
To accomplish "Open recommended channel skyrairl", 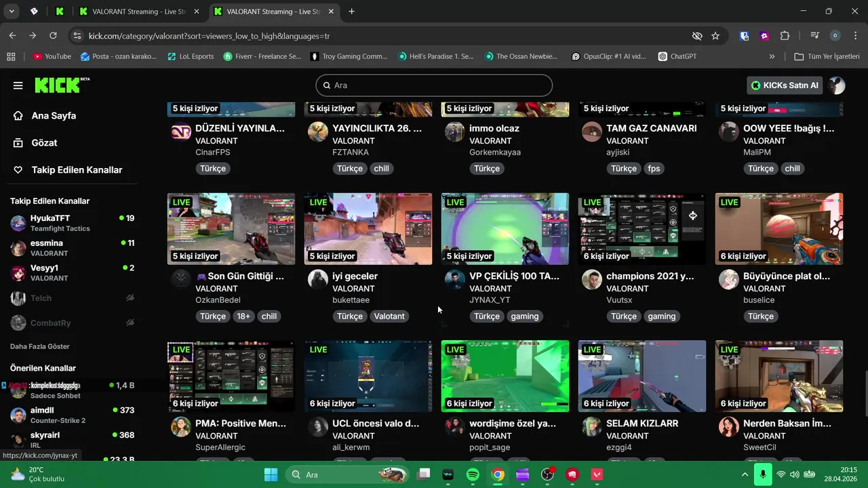I will [x=72, y=439].
